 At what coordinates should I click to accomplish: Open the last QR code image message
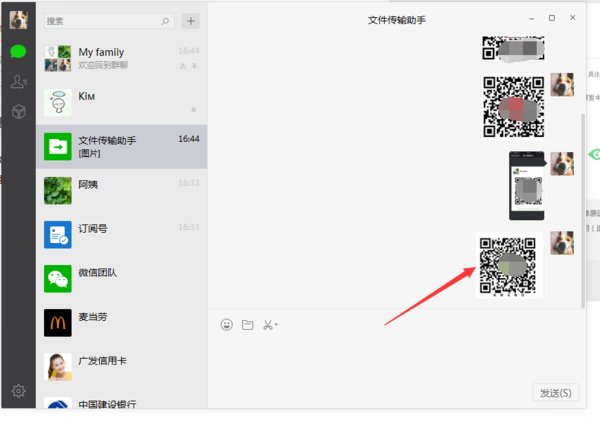[x=509, y=265]
